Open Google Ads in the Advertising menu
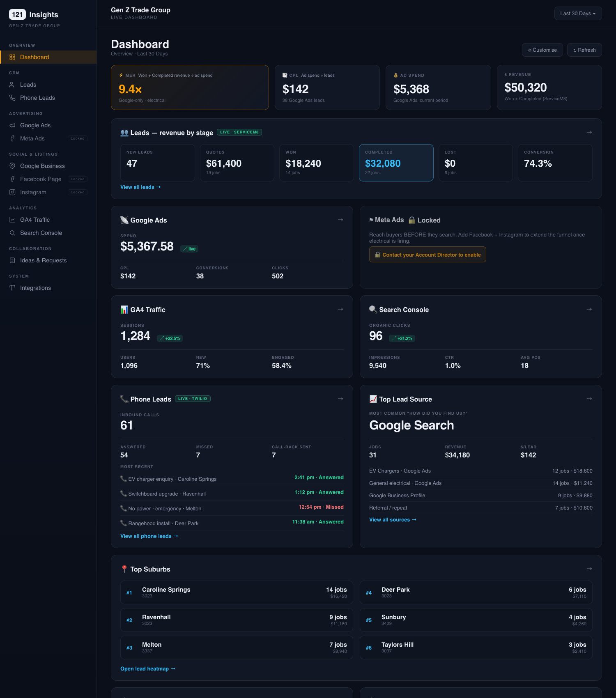 click(48, 125)
